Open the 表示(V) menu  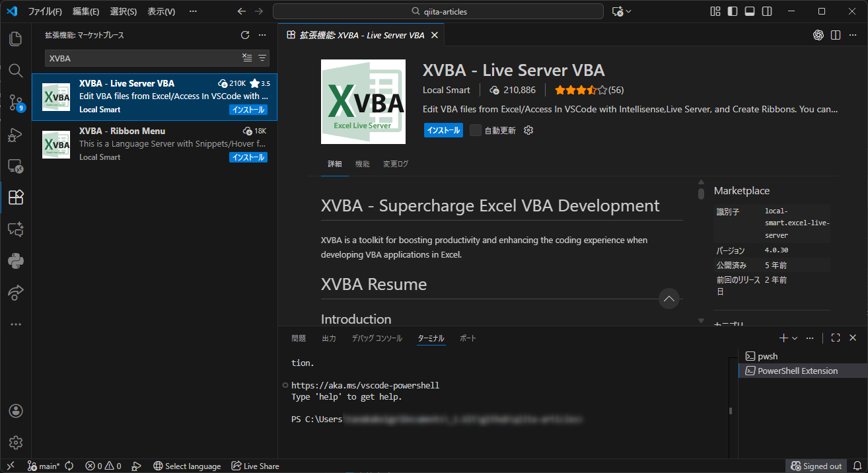point(161,11)
